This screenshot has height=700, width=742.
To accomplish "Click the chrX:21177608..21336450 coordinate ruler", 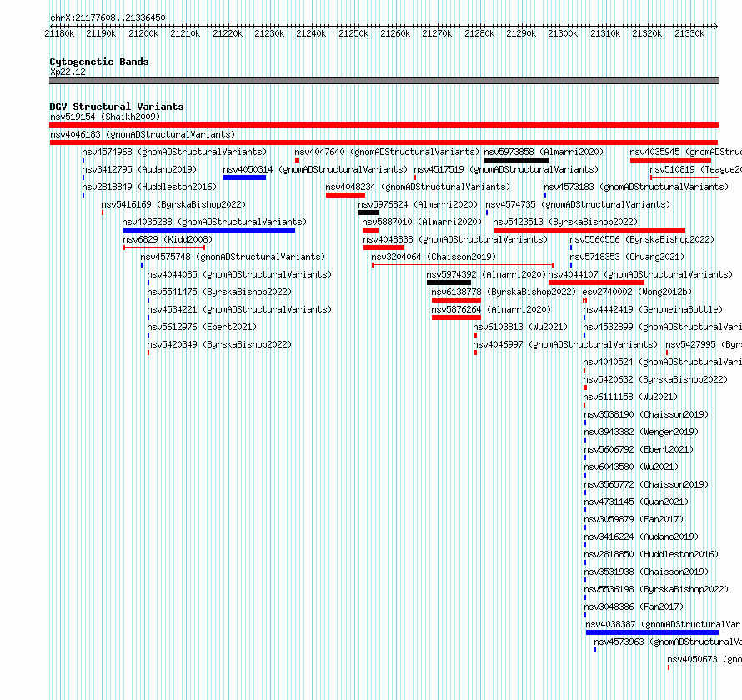I will (x=384, y=27).
